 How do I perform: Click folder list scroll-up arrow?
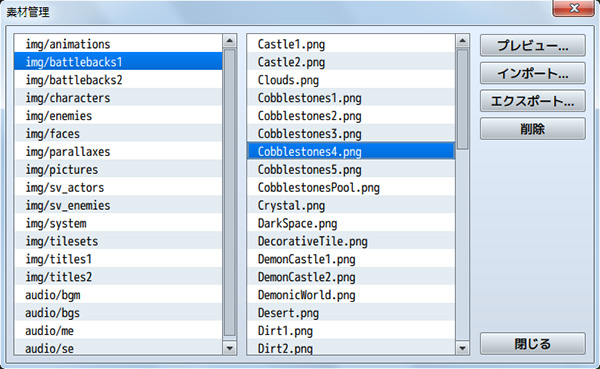230,41
